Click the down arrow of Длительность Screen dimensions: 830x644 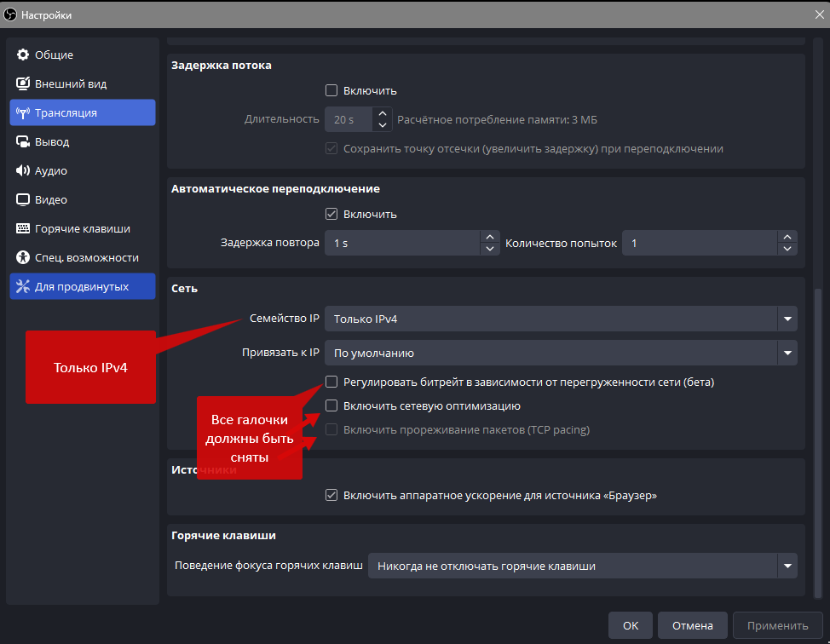pos(382,125)
